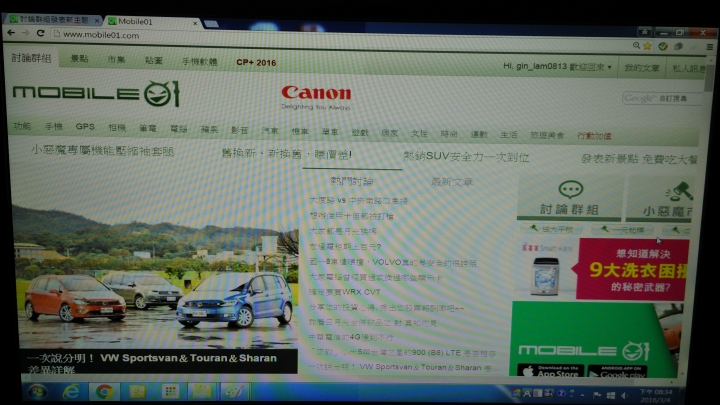
Task: Open the 遊戲 category menu
Action: point(360,133)
